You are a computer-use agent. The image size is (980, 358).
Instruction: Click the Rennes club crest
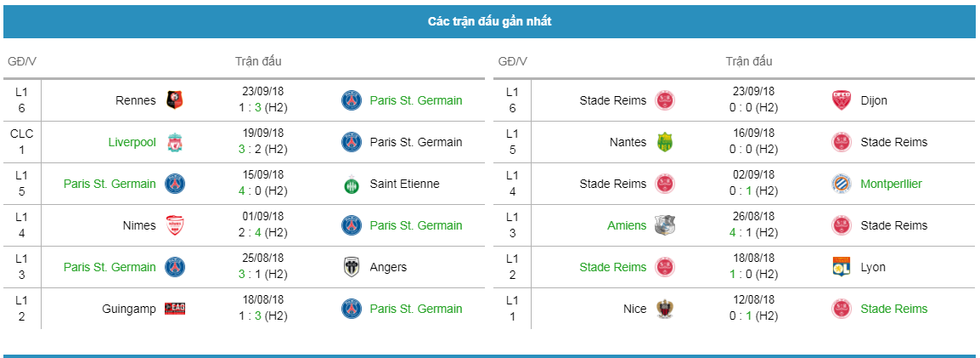(175, 100)
